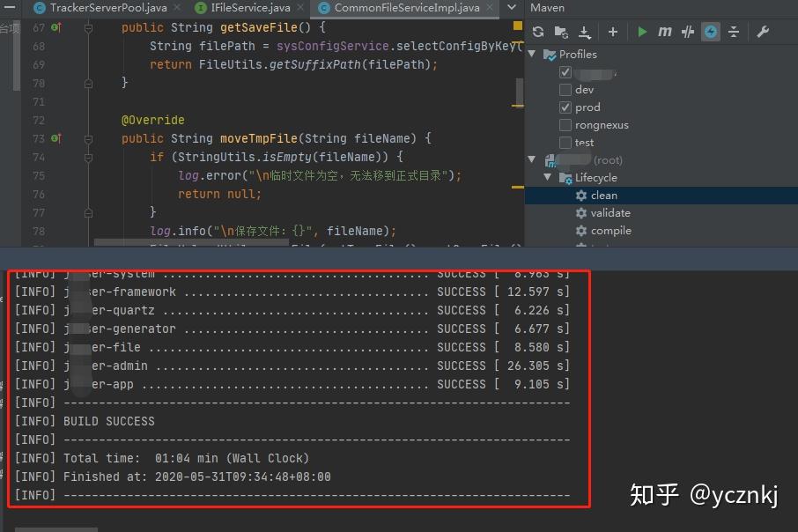The image size is (798, 532).
Task: Uncheck the prod profile
Action: [565, 107]
